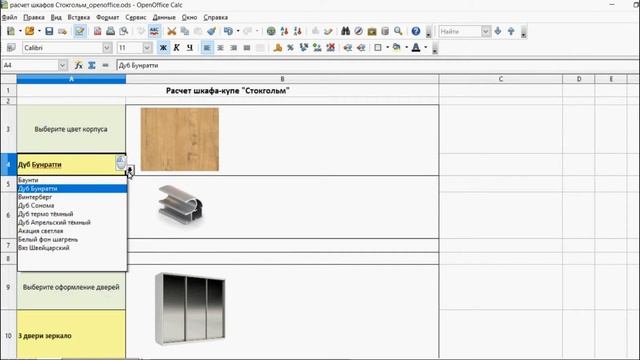Select Винтерберг in the dropdown list
Viewport: 640px width, 360px height.
pos(72,197)
